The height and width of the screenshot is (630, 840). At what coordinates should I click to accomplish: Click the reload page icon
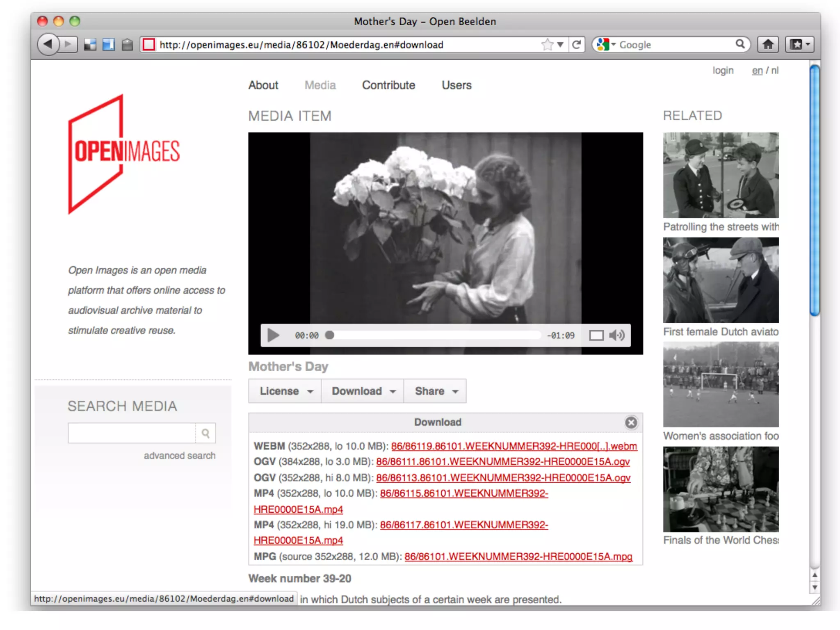577,44
